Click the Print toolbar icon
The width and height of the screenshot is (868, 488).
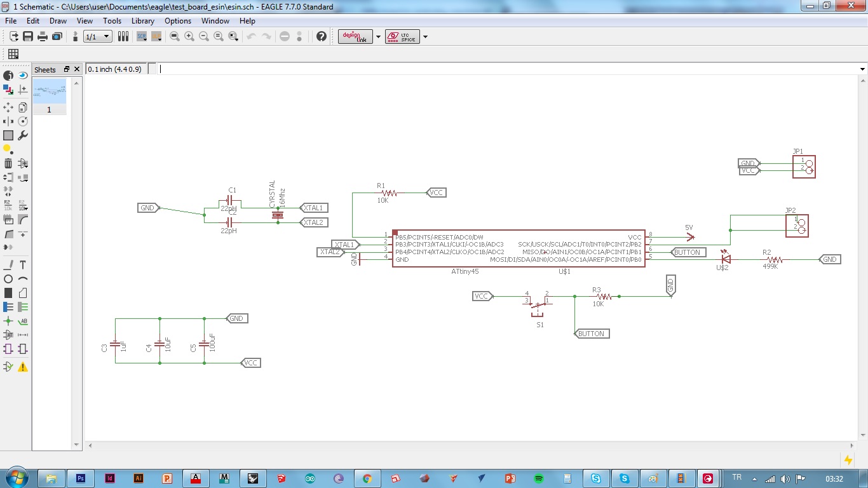(x=43, y=36)
